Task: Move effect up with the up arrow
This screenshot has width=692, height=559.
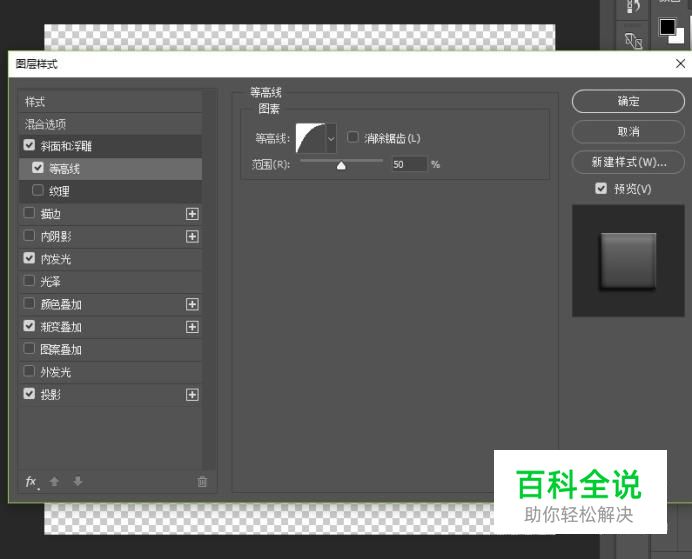Action: coord(54,481)
